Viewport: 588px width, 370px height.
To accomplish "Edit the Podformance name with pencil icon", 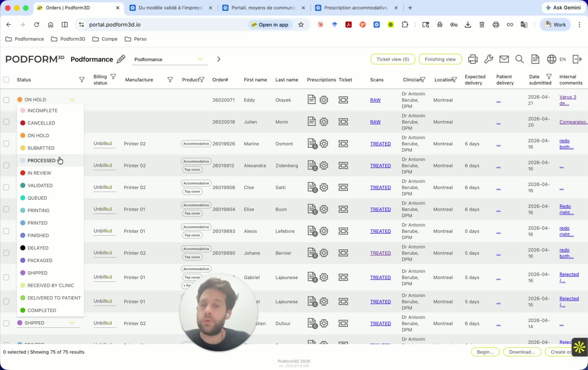I will [121, 59].
